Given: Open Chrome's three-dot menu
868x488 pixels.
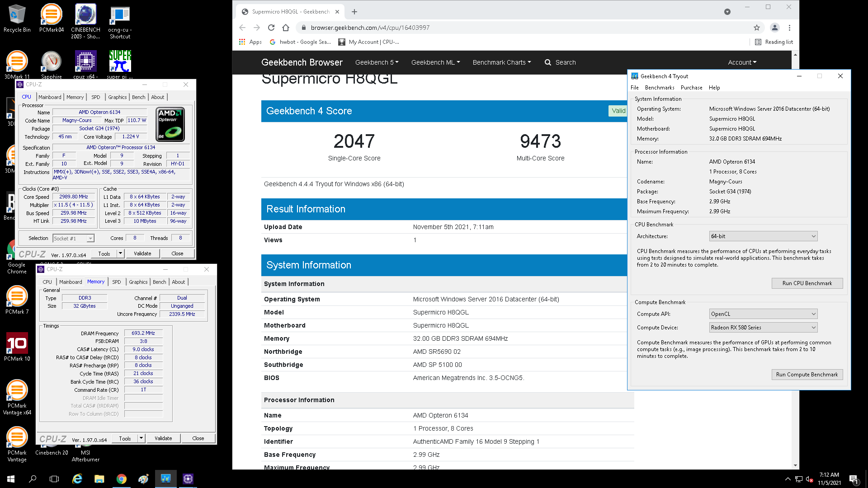Looking at the screenshot, I should (789, 28).
